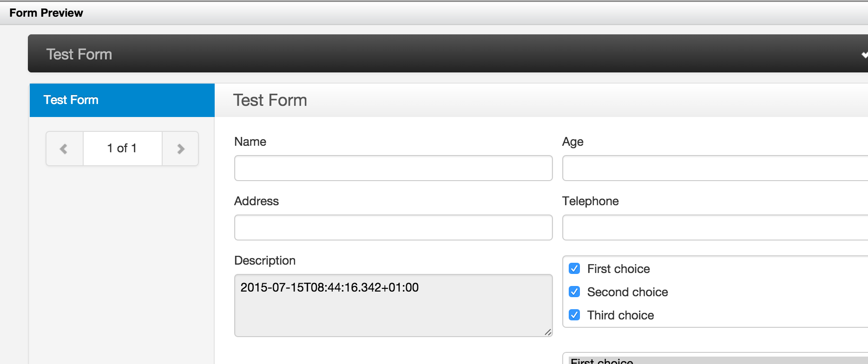The image size is (868, 364).
Task: Uncheck the First choice checkbox
Action: click(574, 269)
